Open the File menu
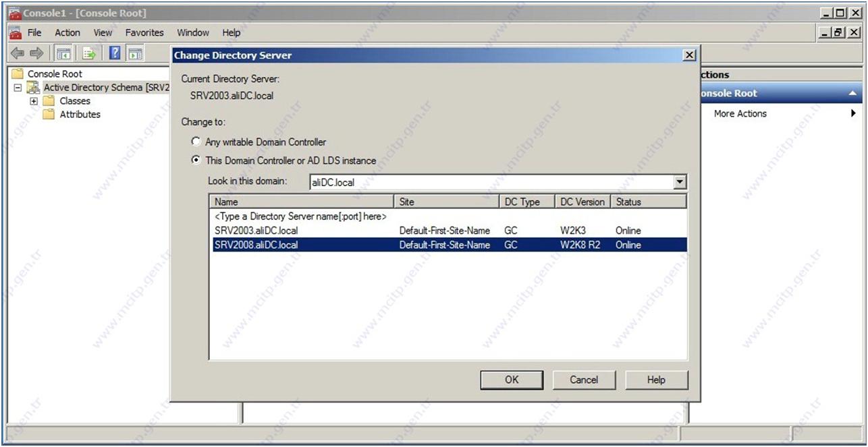The height and width of the screenshot is (447, 868). [34, 32]
